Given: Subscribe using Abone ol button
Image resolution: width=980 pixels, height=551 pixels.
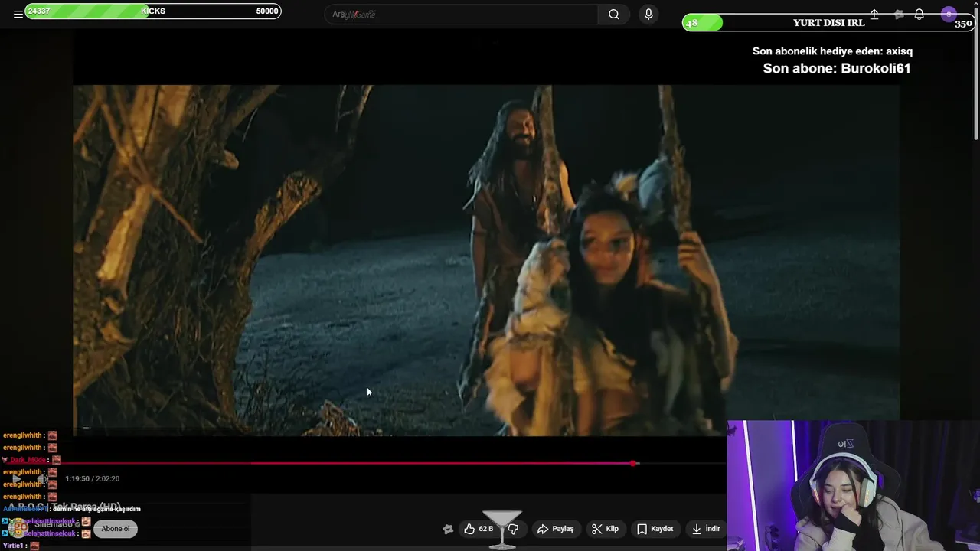Looking at the screenshot, I should pos(116,529).
